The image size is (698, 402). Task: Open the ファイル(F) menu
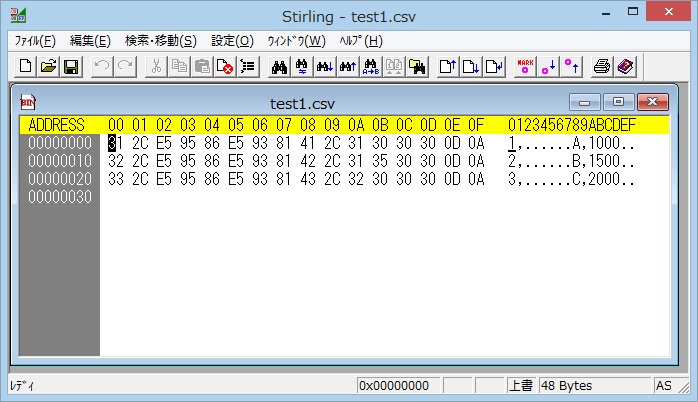[x=35, y=41]
